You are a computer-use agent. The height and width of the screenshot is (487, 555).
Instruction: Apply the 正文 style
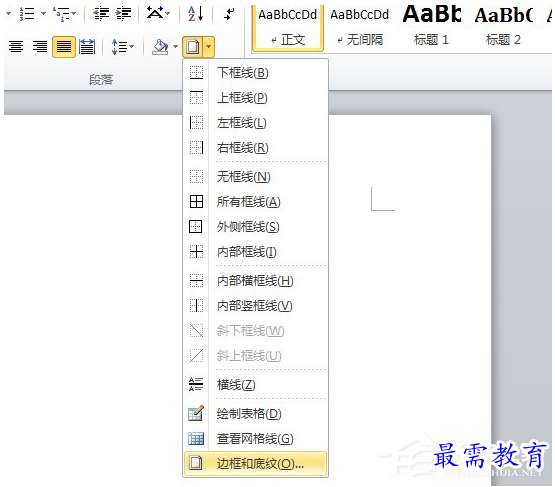tap(287, 28)
